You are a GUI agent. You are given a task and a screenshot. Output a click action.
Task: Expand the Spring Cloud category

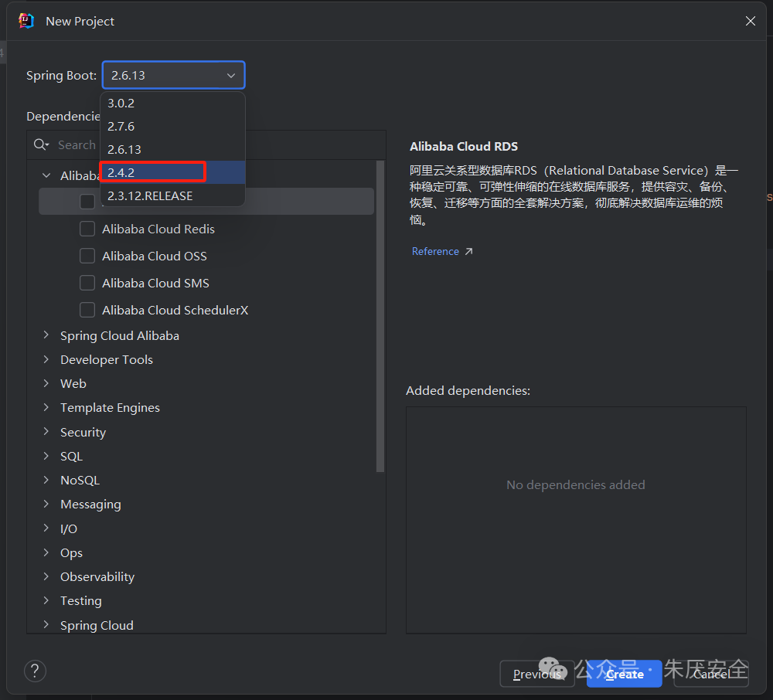point(46,624)
